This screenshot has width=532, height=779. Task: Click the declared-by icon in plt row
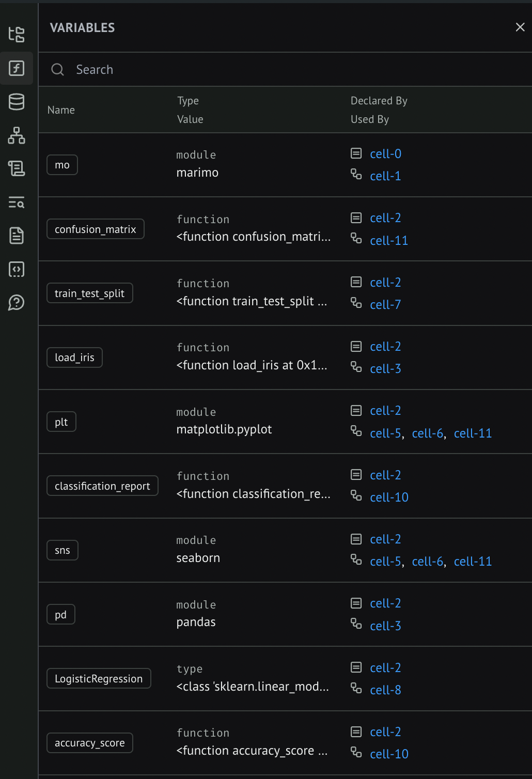[x=356, y=411]
